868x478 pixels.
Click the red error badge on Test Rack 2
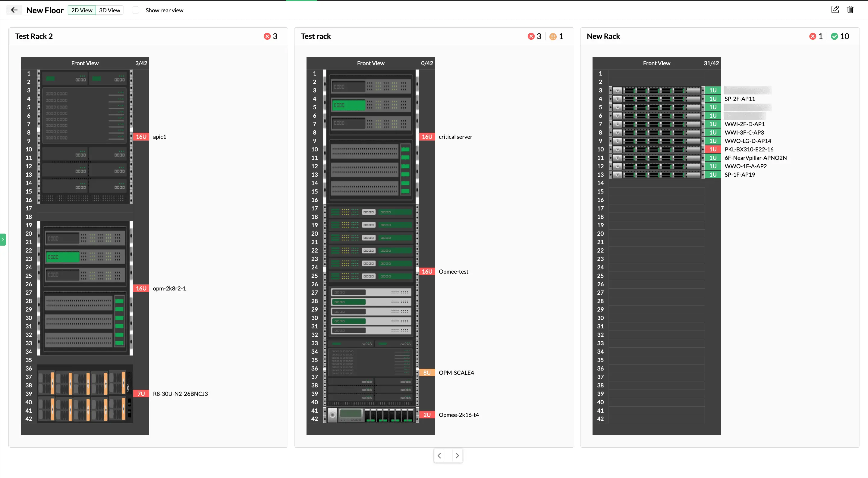pos(268,36)
